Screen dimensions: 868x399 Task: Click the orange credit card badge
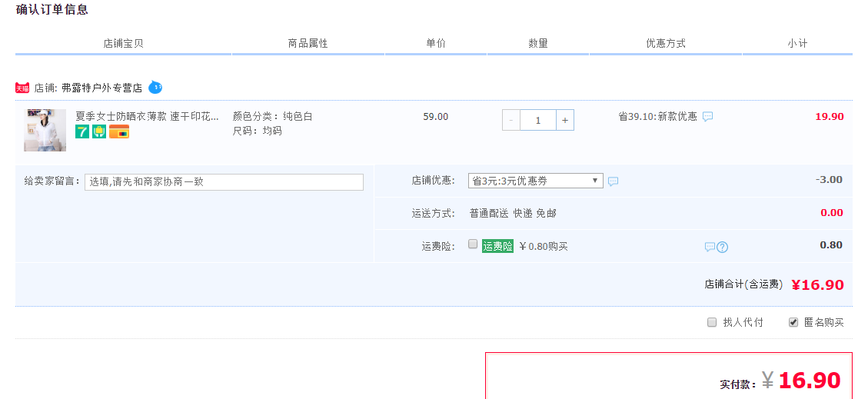[x=119, y=131]
